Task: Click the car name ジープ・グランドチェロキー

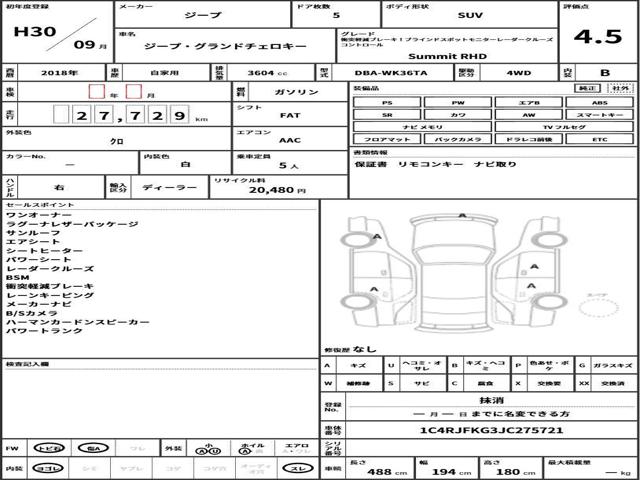Action: click(225, 46)
